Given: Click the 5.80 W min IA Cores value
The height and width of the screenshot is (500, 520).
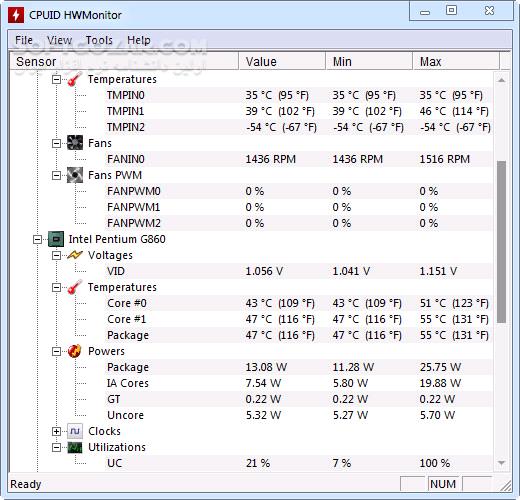Looking at the screenshot, I should [350, 383].
